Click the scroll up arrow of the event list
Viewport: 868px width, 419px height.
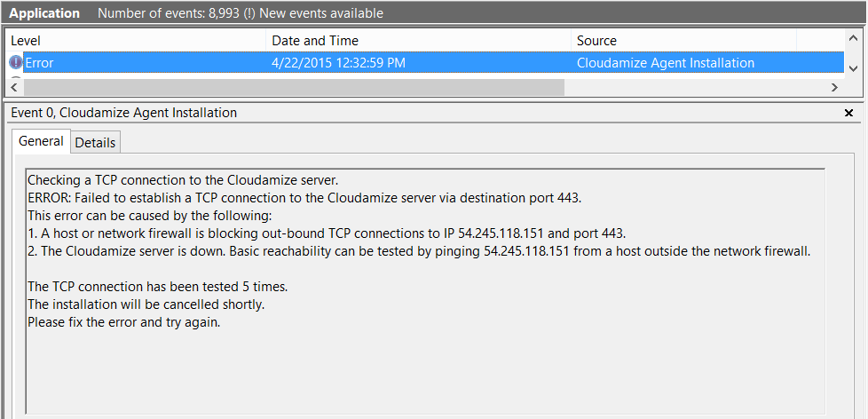853,41
